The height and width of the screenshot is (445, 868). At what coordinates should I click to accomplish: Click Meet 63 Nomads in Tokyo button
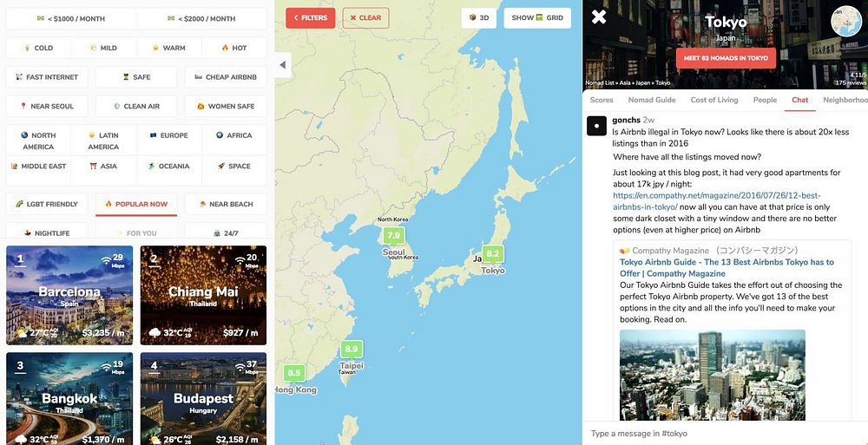click(726, 58)
